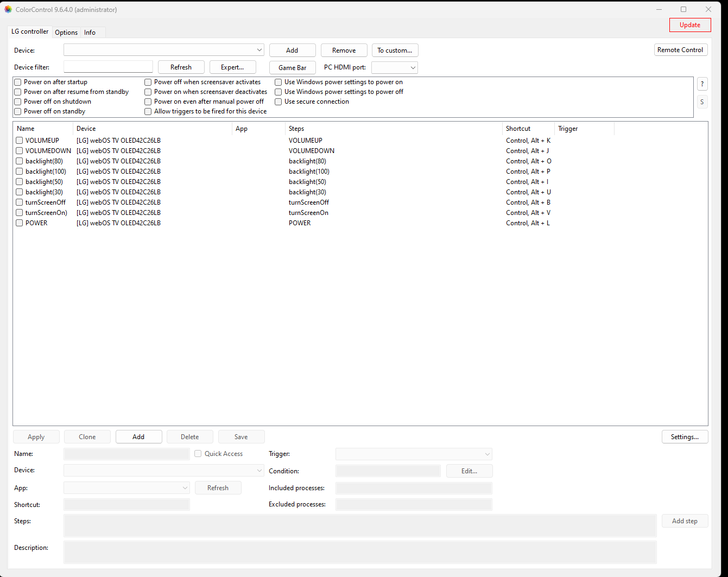Image resolution: width=728 pixels, height=577 pixels.
Task: Click Add next to top Device dropdown
Action: tap(293, 50)
